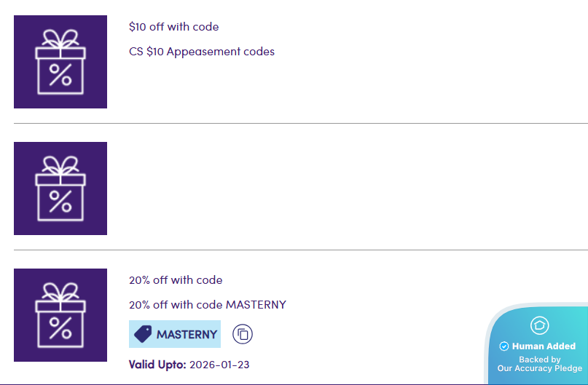Click "20% off with code MASTERNY" description
The image size is (588, 385).
(207, 305)
